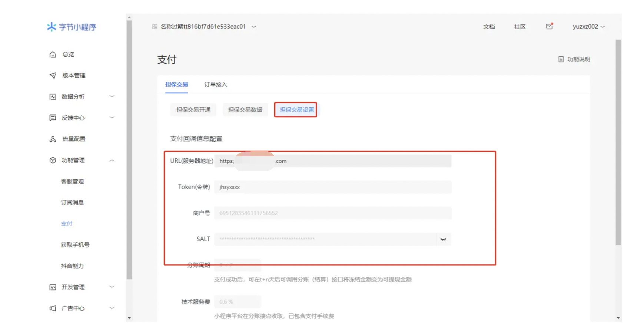Image resolution: width=644 pixels, height=336 pixels.
Task: Click the 商户号 field
Action: [333, 213]
